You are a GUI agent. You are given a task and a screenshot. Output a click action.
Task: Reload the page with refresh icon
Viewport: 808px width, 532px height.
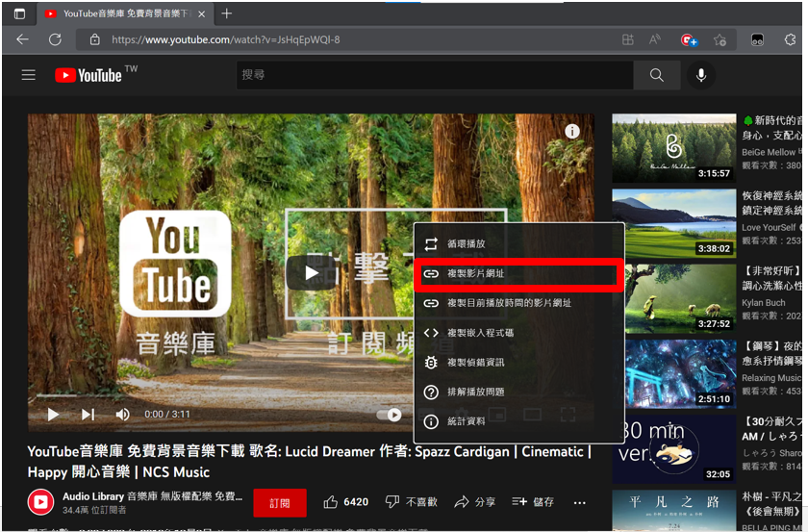tap(55, 39)
